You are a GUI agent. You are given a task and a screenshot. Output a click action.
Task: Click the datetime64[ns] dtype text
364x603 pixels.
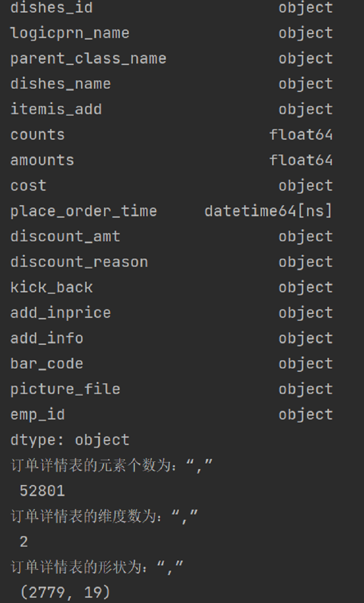click(268, 211)
